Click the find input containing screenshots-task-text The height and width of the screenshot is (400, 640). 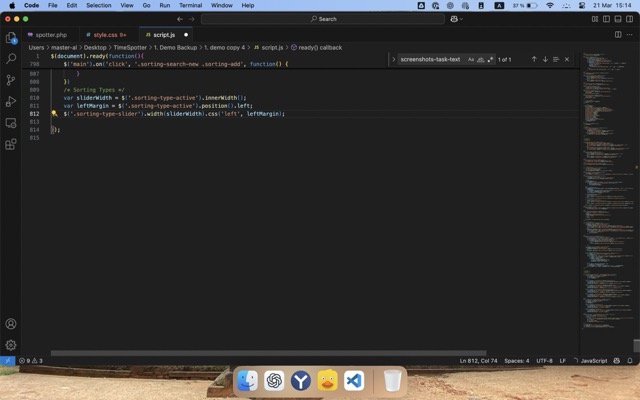430,59
